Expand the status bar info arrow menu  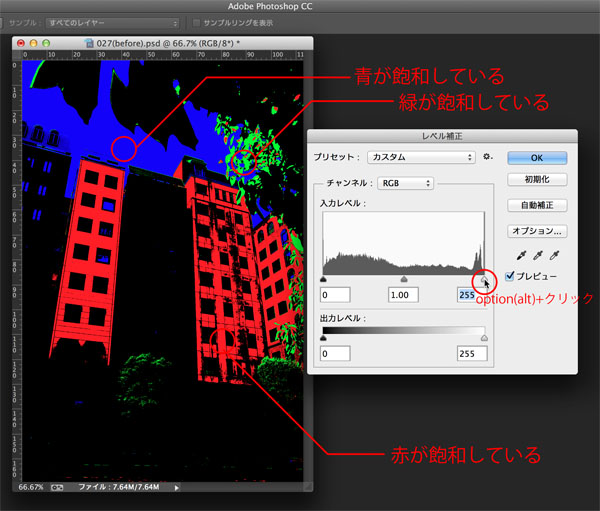click(177, 487)
